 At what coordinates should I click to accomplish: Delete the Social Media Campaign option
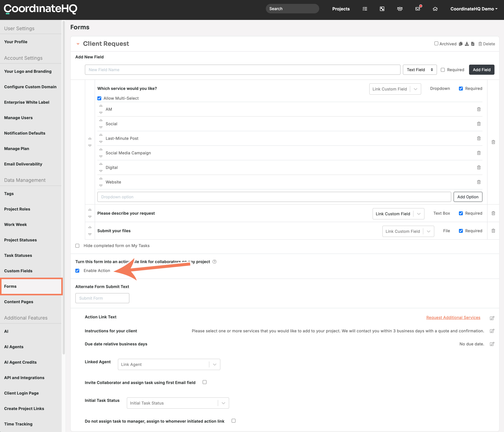coord(479,153)
